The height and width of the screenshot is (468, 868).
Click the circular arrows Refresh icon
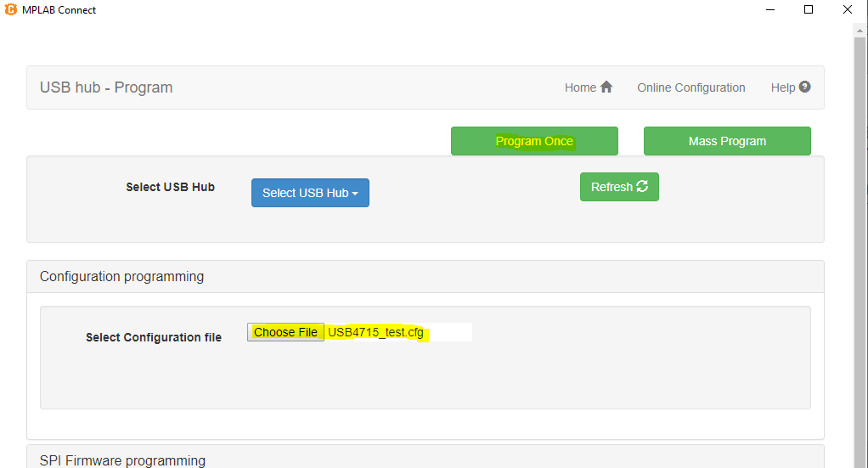tap(642, 186)
